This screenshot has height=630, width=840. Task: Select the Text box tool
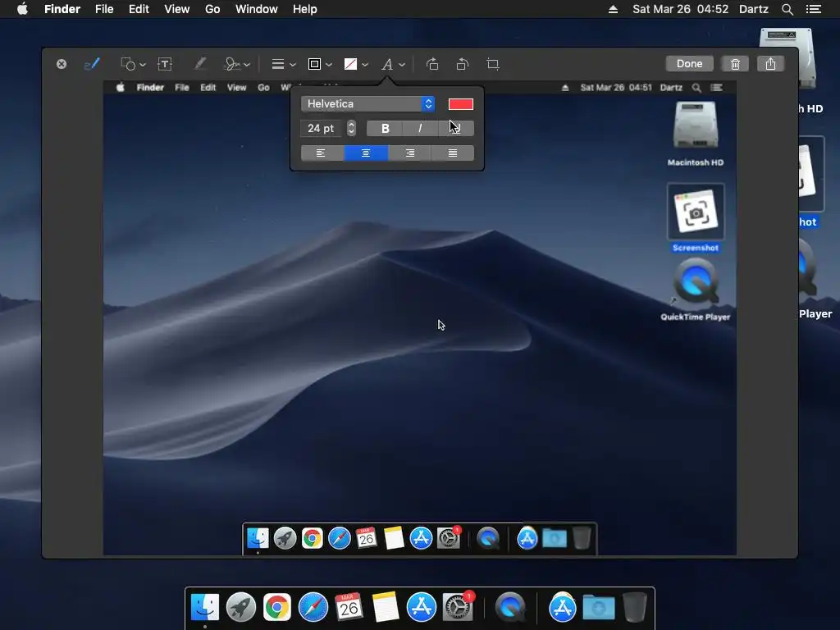pyautogui.click(x=164, y=64)
